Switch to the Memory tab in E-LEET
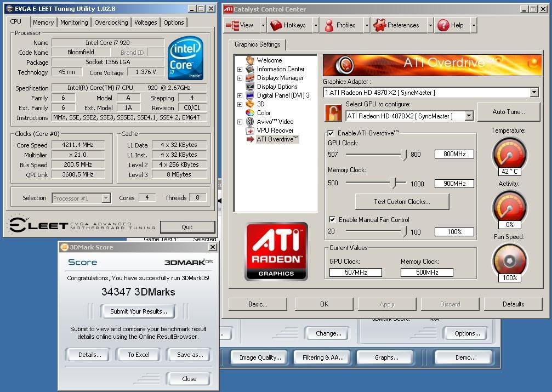The width and height of the screenshot is (552, 392). [43, 22]
